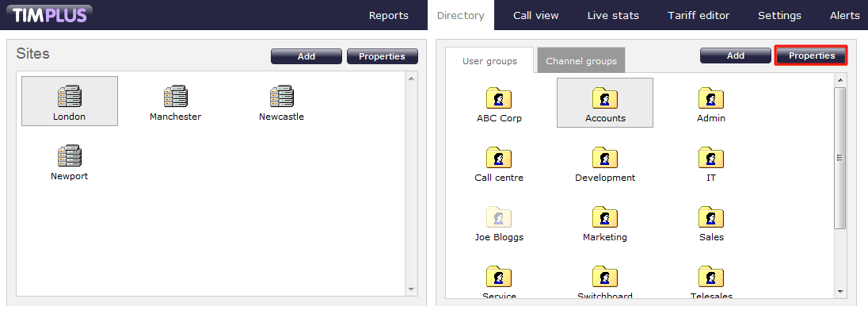Screen dimensions: 868x318
Task: Open the Reports menu
Action: coord(389,15)
